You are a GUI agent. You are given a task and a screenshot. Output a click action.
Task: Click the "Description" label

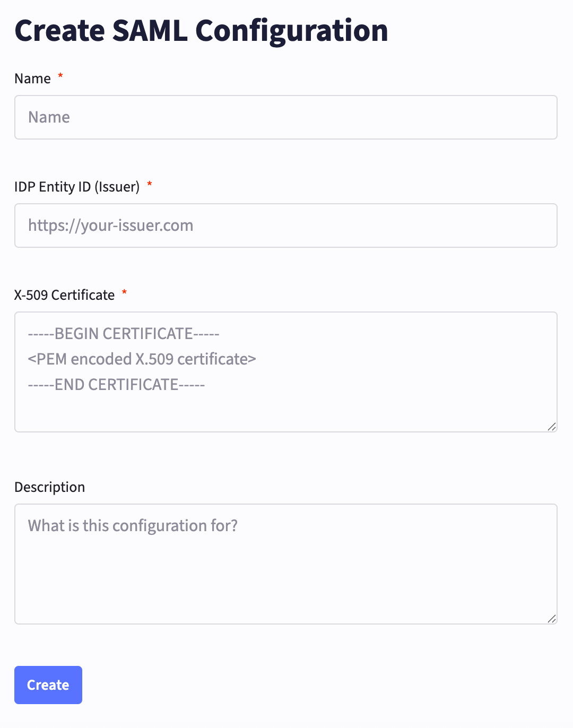[x=49, y=487]
